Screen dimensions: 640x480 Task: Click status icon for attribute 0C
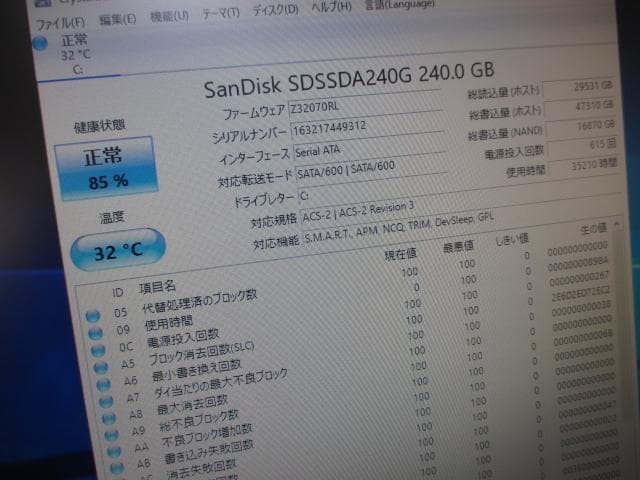pos(98,350)
